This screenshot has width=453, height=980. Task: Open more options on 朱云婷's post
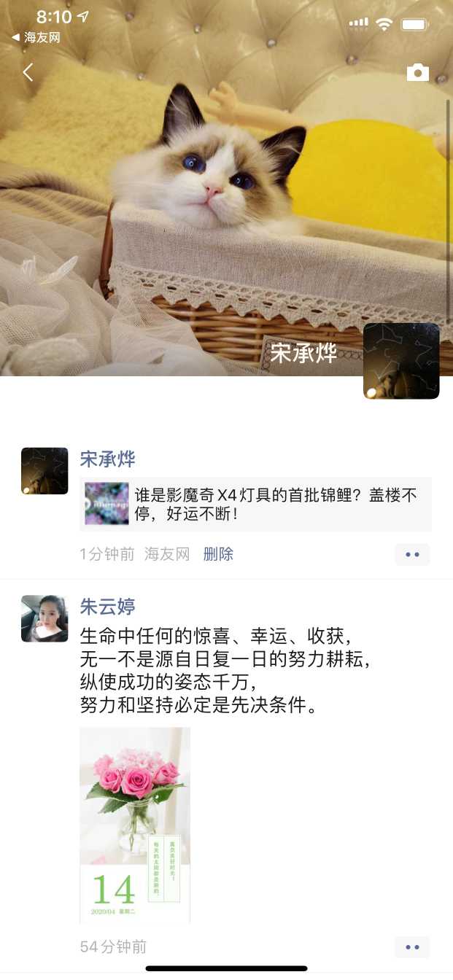click(412, 947)
